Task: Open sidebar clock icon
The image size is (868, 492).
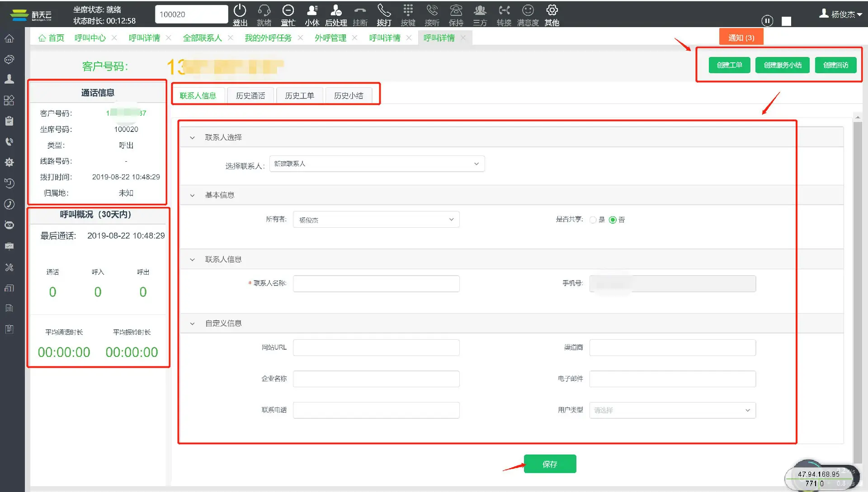Action: [9, 204]
